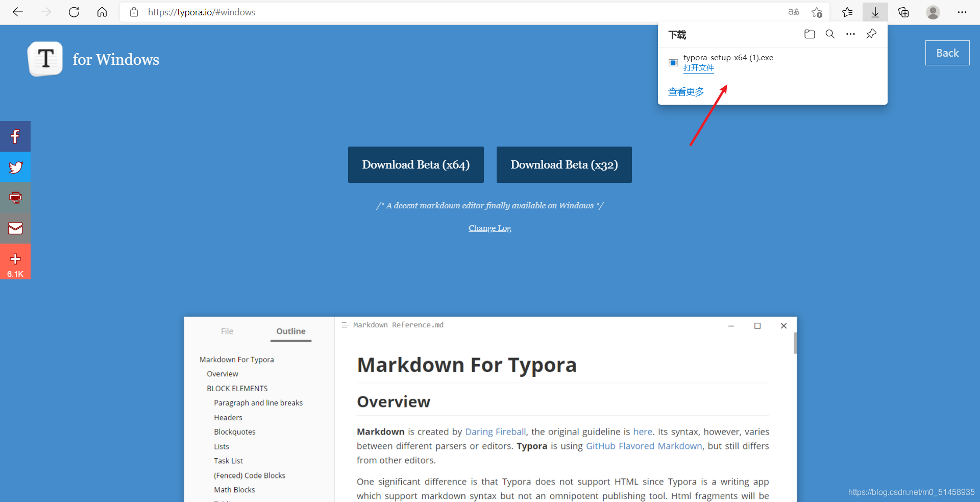The width and height of the screenshot is (980, 502).
Task: Select Math Blocks outline item
Action: click(234, 489)
